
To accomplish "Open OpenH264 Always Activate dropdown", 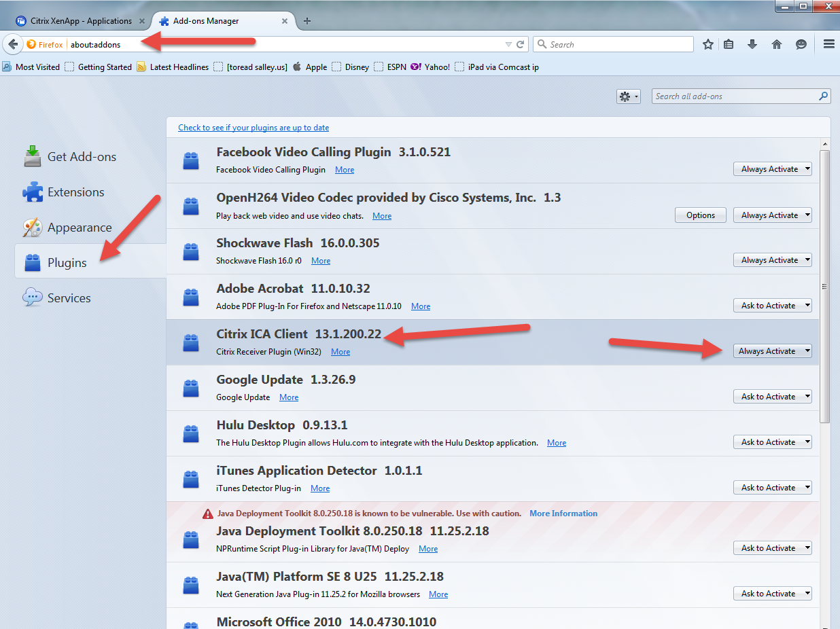I will (773, 215).
